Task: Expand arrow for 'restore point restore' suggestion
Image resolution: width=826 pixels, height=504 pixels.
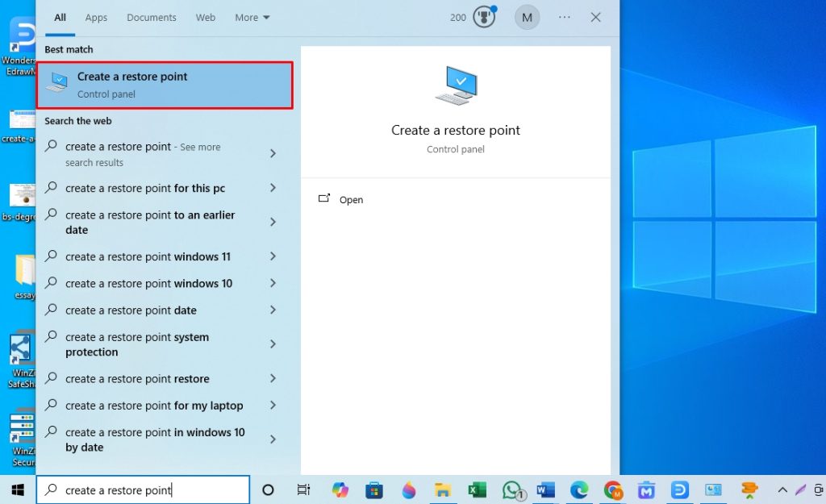Action: pyautogui.click(x=273, y=378)
